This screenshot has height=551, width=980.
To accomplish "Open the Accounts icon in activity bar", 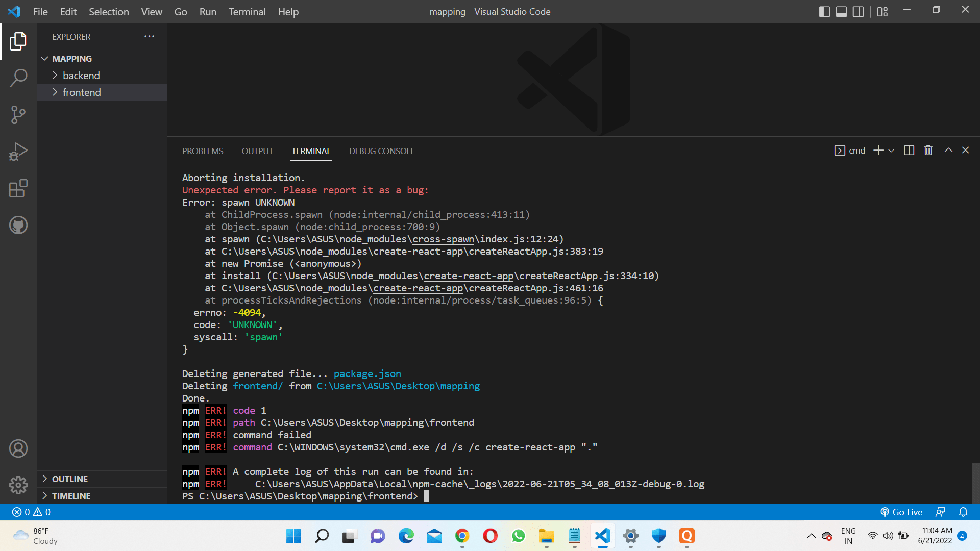I will [x=18, y=448].
